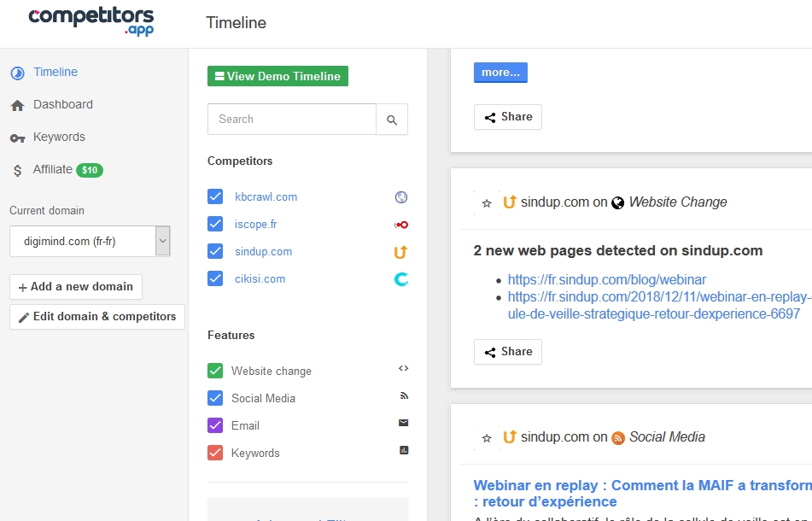Click the iscope.fr red favicon
Screen dimensions: 812x521
point(401,225)
